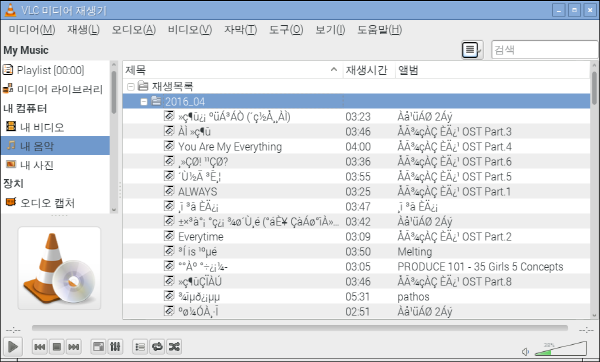
Task: Select the track with duration 02:51
Action: 357,312
